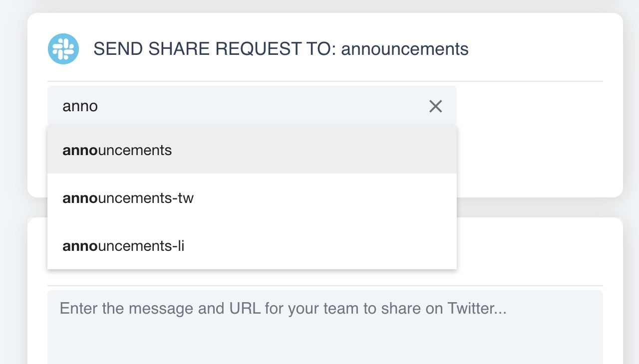
Task: Click "announcements" in the card heading
Action: (404, 49)
